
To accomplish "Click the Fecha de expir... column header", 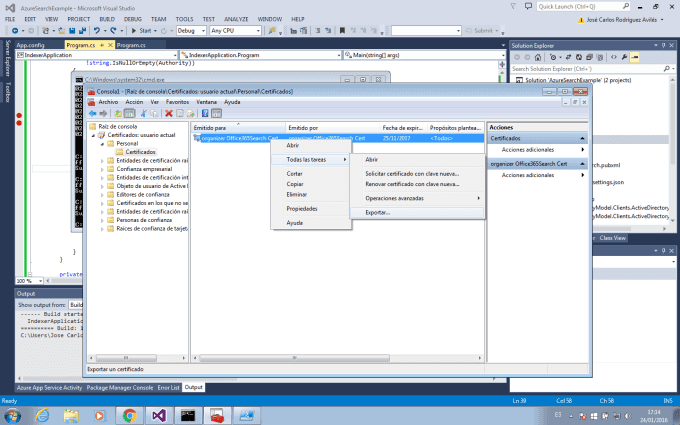I will [x=403, y=128].
